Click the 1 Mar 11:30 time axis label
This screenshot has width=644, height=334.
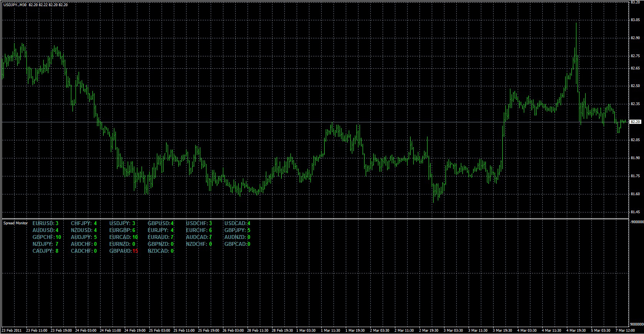click(330, 330)
